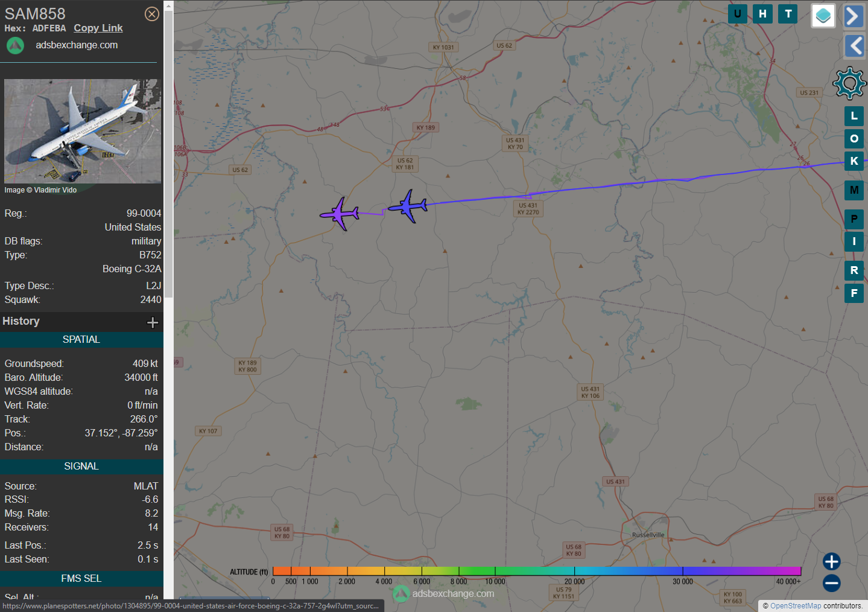Click the right chevron arrow button
Screen dimensions: 868x612
tap(854, 16)
